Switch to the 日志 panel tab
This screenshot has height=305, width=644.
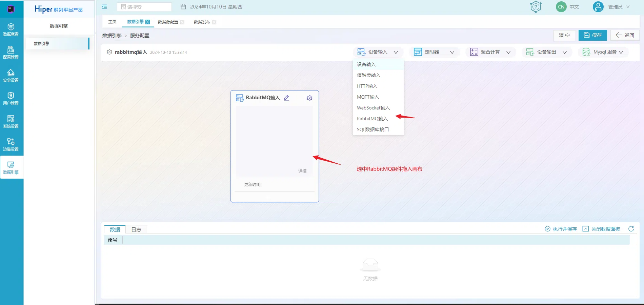pos(136,229)
